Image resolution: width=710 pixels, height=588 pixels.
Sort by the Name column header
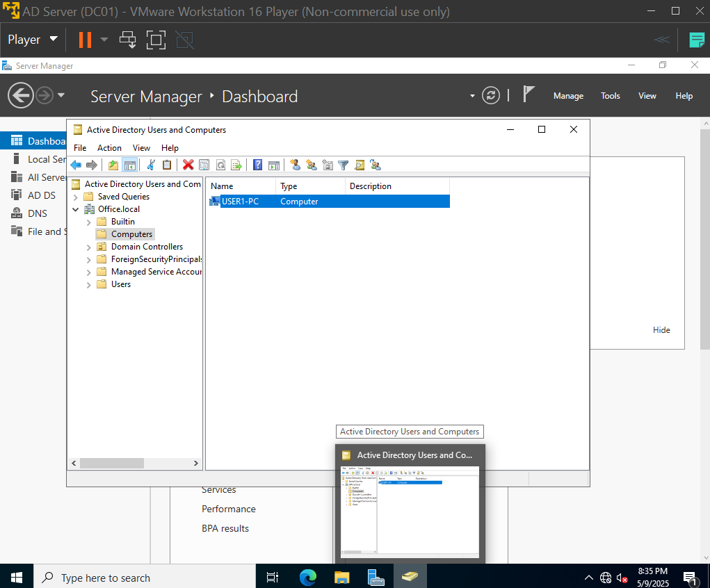pyautogui.click(x=241, y=186)
